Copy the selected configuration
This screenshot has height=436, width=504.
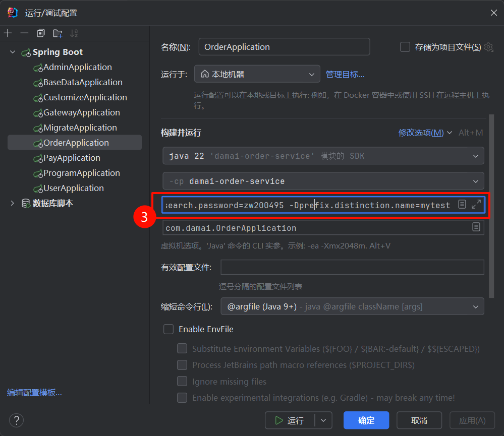[x=41, y=33]
